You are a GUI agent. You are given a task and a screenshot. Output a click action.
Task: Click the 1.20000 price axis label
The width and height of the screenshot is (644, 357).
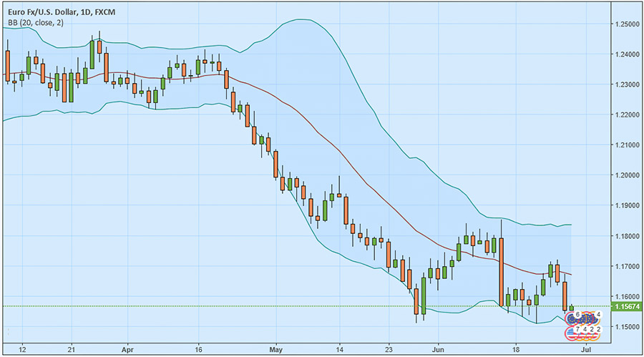(x=627, y=175)
